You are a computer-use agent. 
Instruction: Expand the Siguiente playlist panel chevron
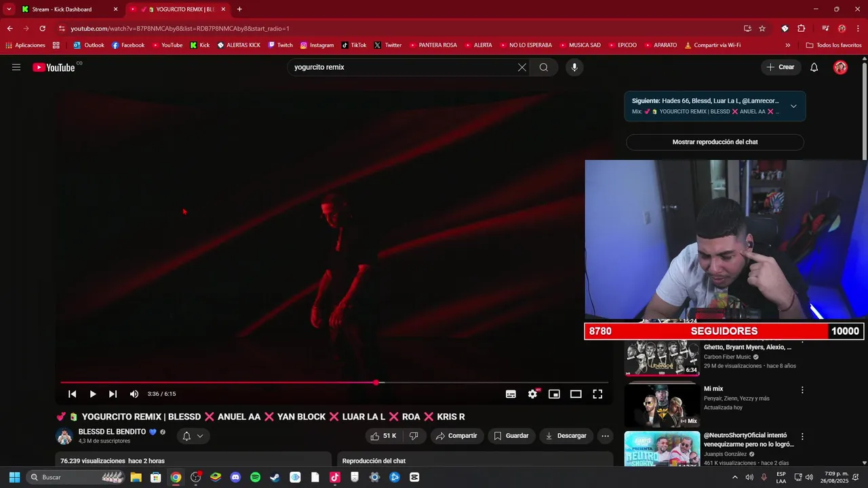point(793,106)
